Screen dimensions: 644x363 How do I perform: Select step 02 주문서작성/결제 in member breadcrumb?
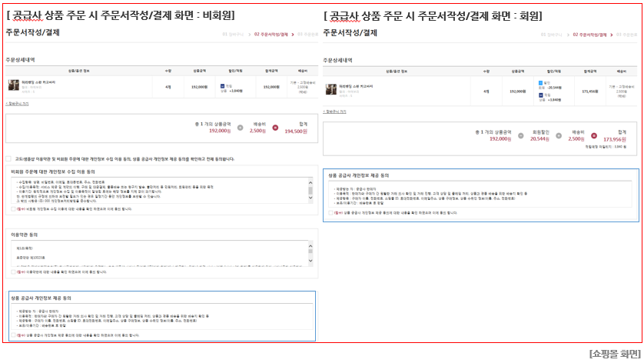[589, 35]
